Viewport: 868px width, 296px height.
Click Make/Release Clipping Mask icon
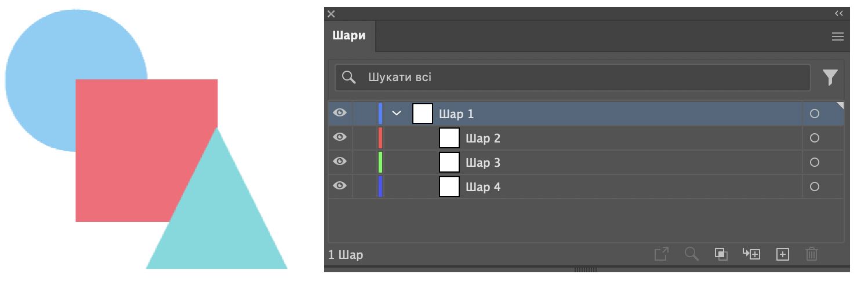(x=721, y=254)
